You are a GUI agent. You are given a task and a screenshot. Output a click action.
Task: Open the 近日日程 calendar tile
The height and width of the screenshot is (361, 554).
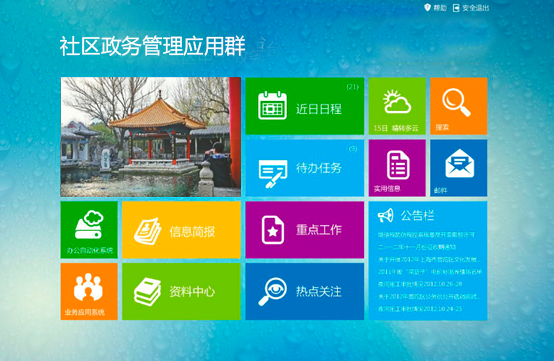coord(305,106)
